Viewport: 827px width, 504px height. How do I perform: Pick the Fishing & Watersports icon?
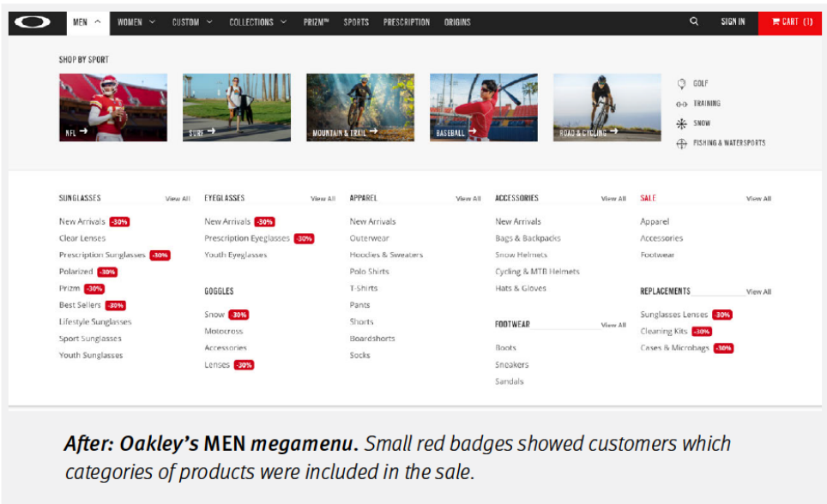pos(682,143)
